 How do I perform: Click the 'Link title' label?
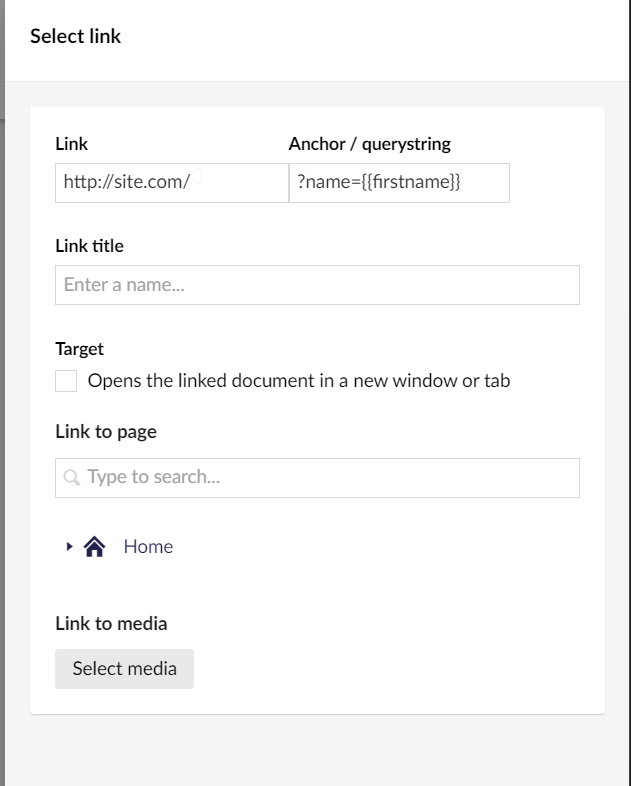89,246
